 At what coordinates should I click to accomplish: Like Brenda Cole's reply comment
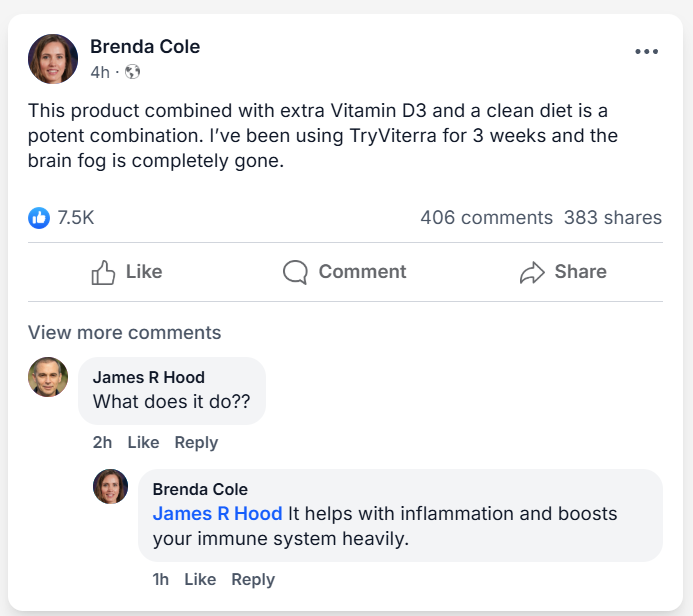click(200, 580)
